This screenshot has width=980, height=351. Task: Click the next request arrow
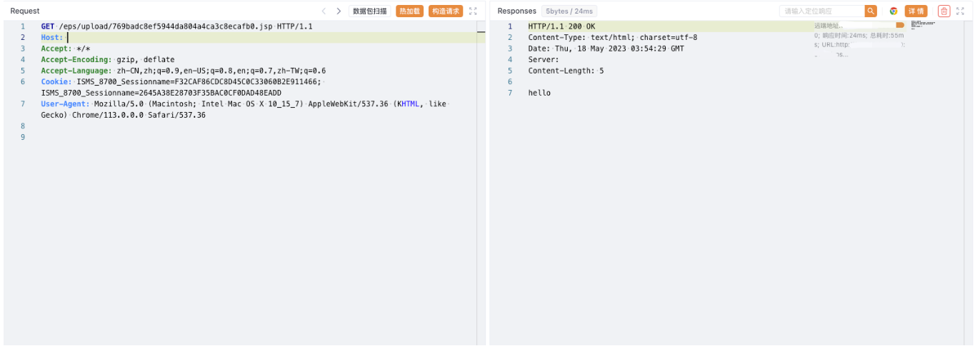pos(339,11)
